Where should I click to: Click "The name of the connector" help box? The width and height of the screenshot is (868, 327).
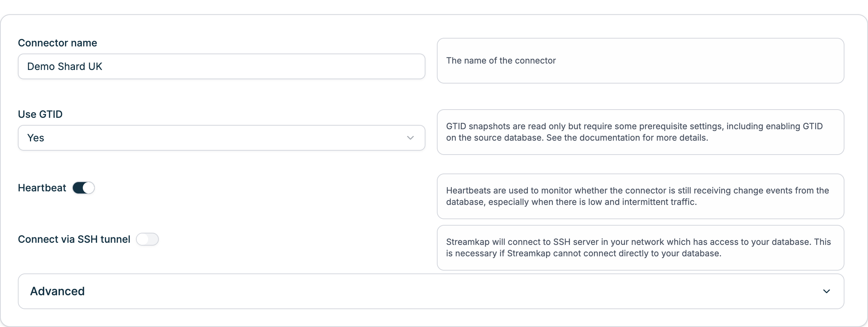click(640, 61)
